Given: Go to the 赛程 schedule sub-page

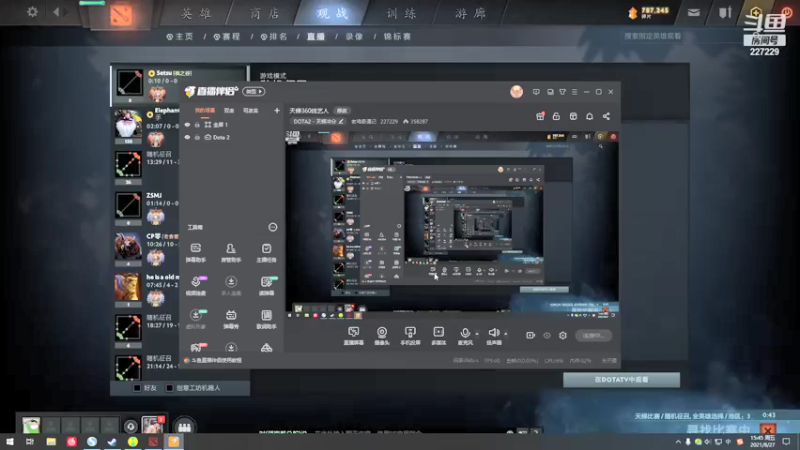Looking at the screenshot, I should (x=227, y=37).
